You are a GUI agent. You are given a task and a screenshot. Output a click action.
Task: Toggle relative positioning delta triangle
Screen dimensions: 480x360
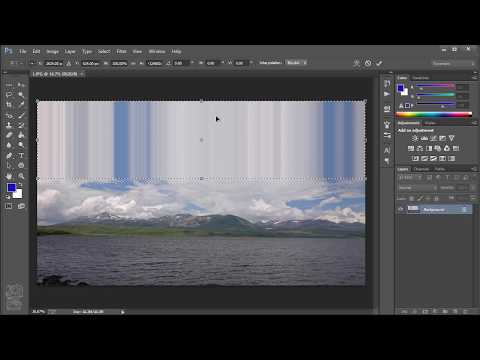[x=68, y=63]
